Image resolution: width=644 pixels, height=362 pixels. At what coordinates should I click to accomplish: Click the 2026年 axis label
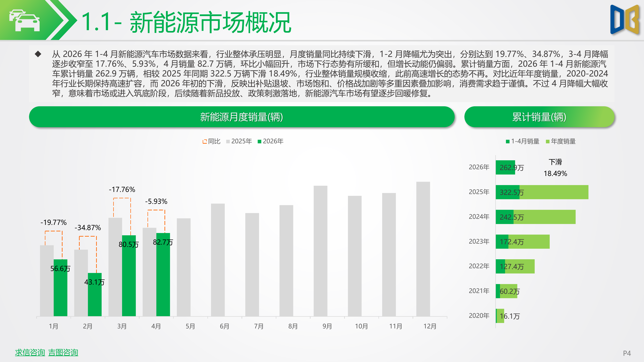(x=479, y=167)
